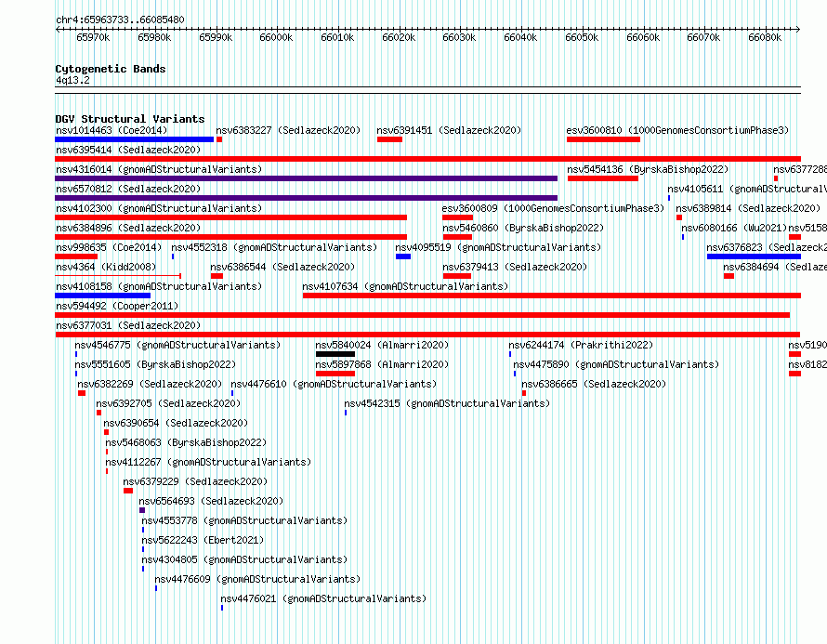Select the 4q13.2 cytogenetic band

72,81
